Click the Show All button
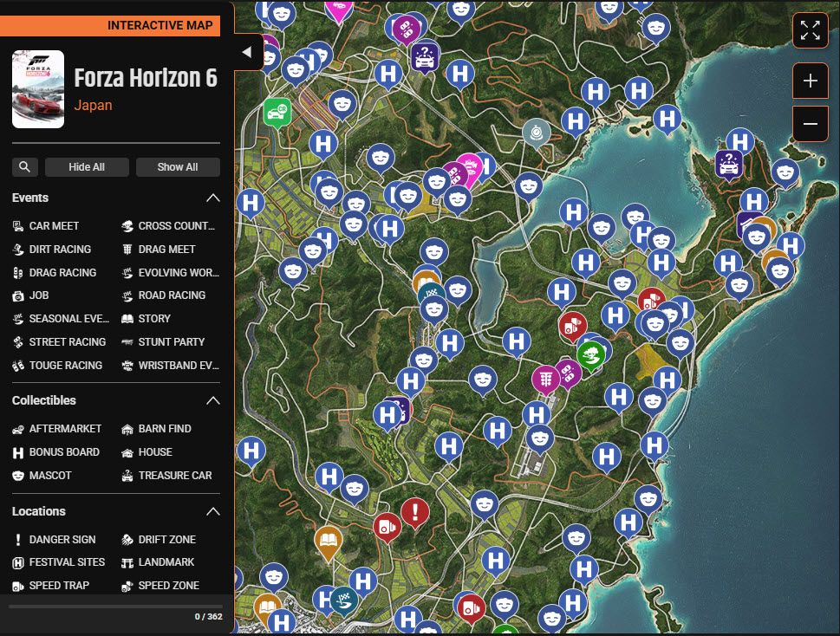 (178, 167)
